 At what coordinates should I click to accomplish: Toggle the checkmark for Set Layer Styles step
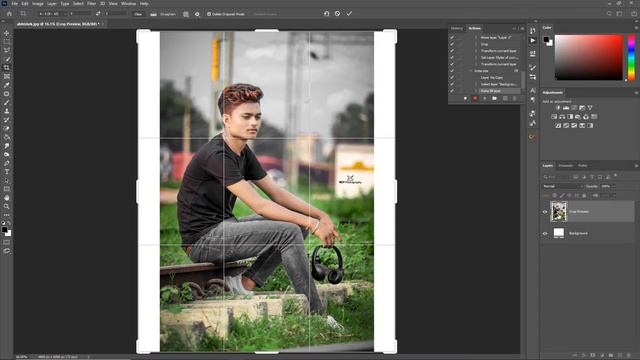click(x=452, y=58)
